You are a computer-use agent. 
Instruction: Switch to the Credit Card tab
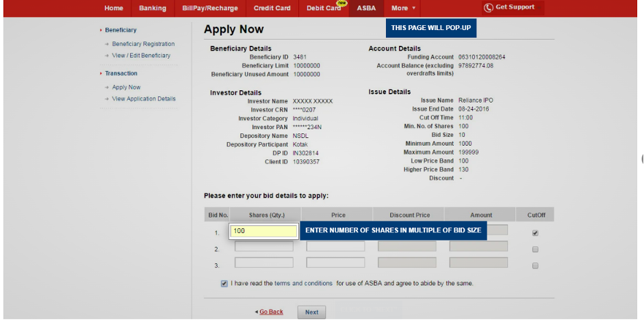tap(272, 8)
